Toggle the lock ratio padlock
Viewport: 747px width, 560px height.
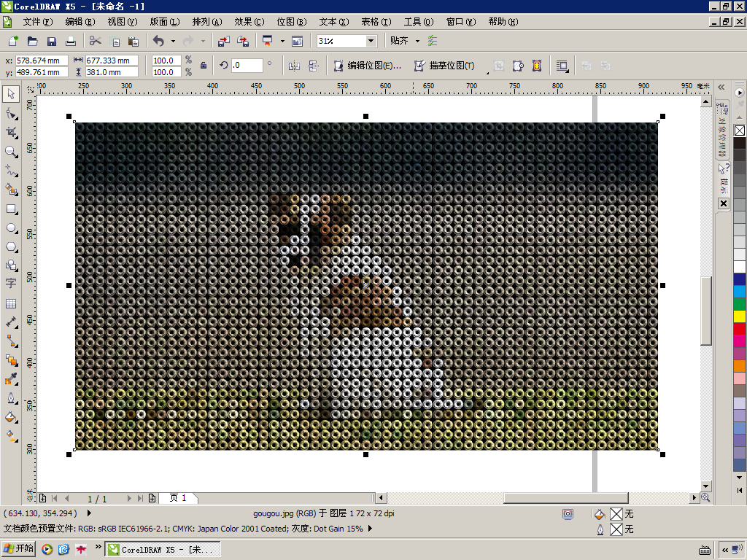[x=204, y=66]
